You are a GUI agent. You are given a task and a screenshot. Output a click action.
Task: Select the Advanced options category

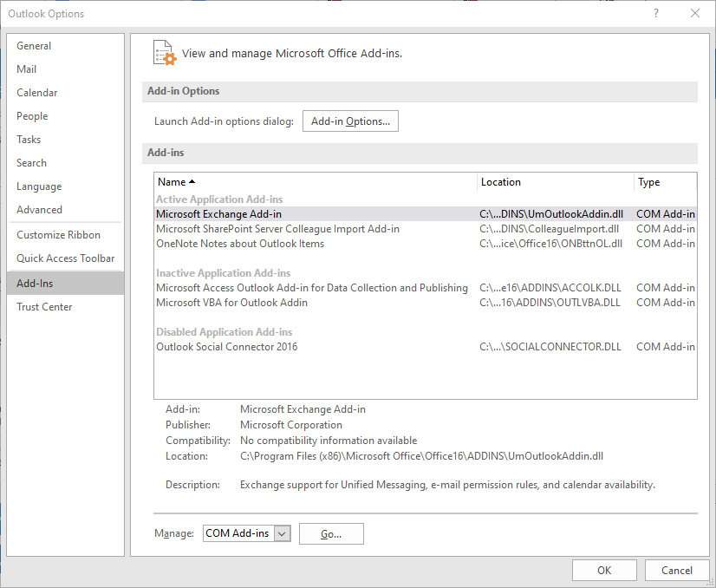(x=39, y=209)
